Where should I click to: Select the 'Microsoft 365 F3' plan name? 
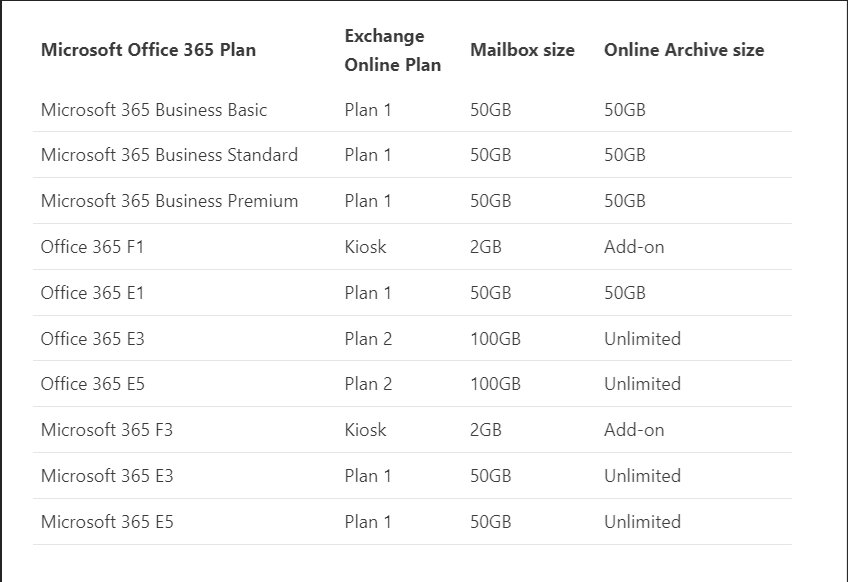coord(106,430)
